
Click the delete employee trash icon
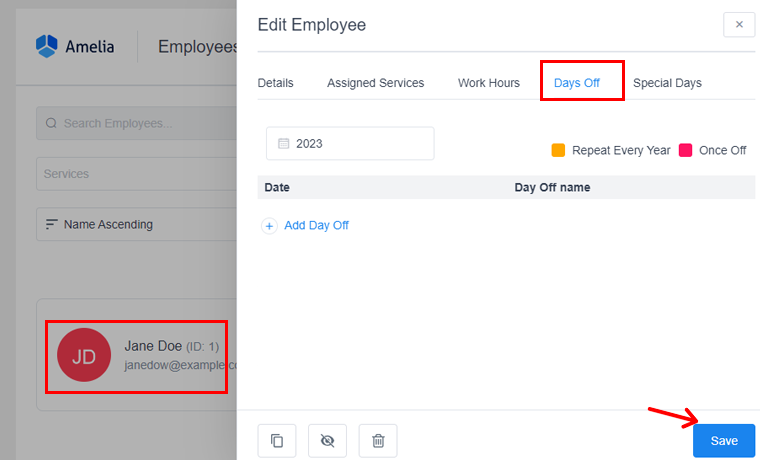click(378, 441)
